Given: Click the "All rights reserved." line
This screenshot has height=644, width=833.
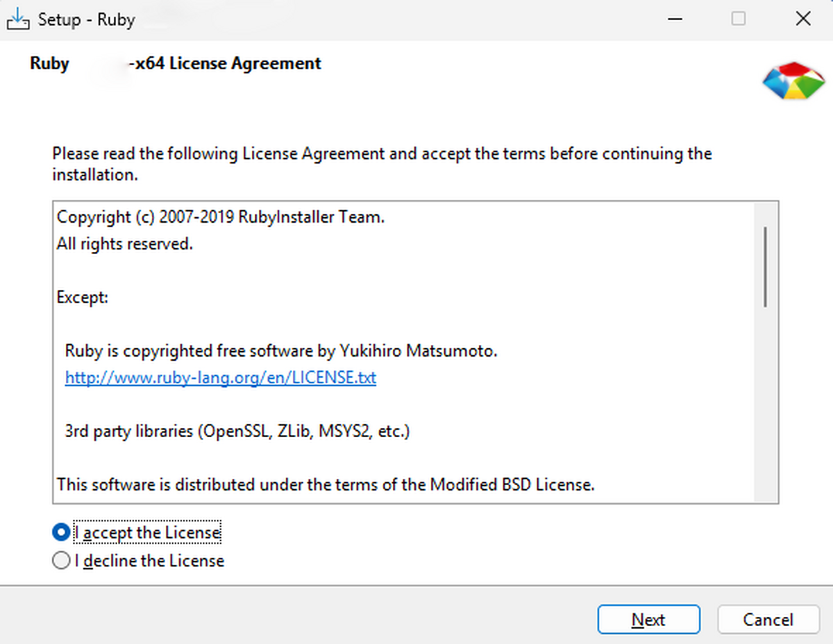Looking at the screenshot, I should coord(125,244).
